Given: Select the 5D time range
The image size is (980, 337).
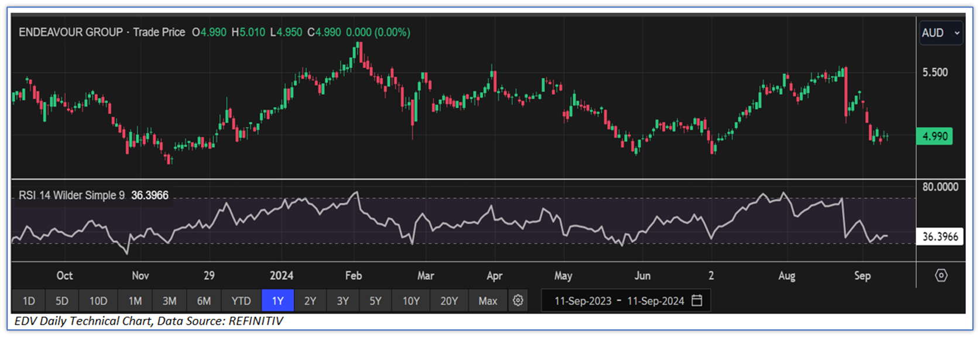Looking at the screenshot, I should click(62, 301).
